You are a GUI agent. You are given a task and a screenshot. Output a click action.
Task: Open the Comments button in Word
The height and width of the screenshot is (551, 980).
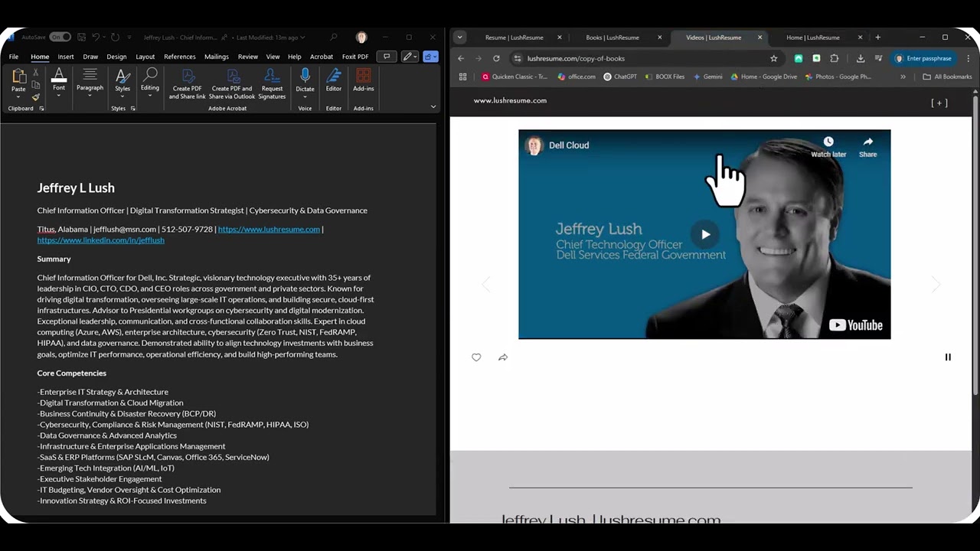click(386, 56)
